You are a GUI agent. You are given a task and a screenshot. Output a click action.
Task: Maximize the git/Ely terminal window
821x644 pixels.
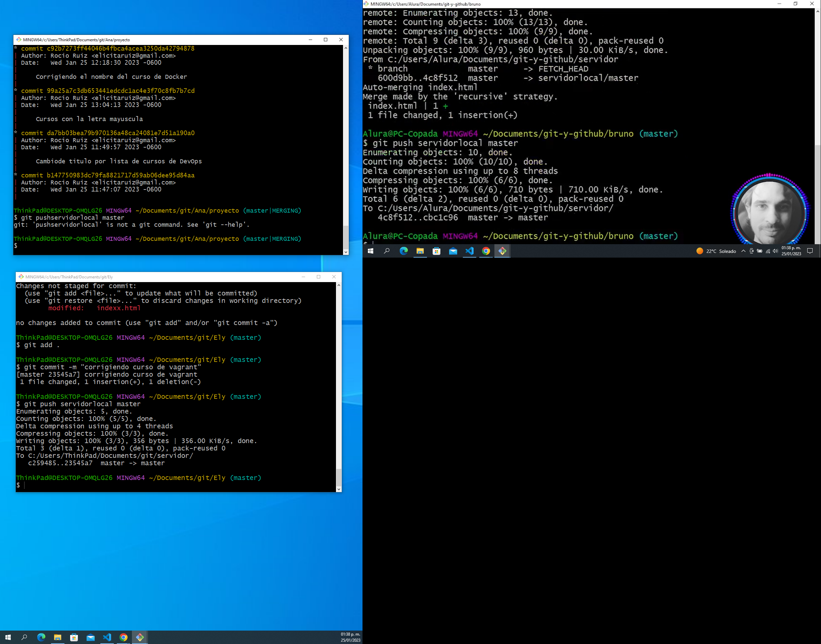319,277
